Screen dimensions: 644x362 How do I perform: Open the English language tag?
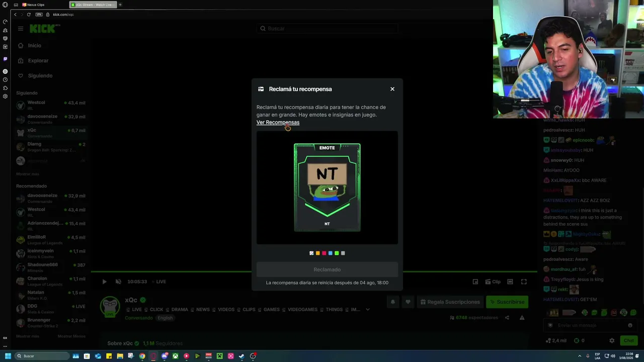pyautogui.click(x=165, y=318)
